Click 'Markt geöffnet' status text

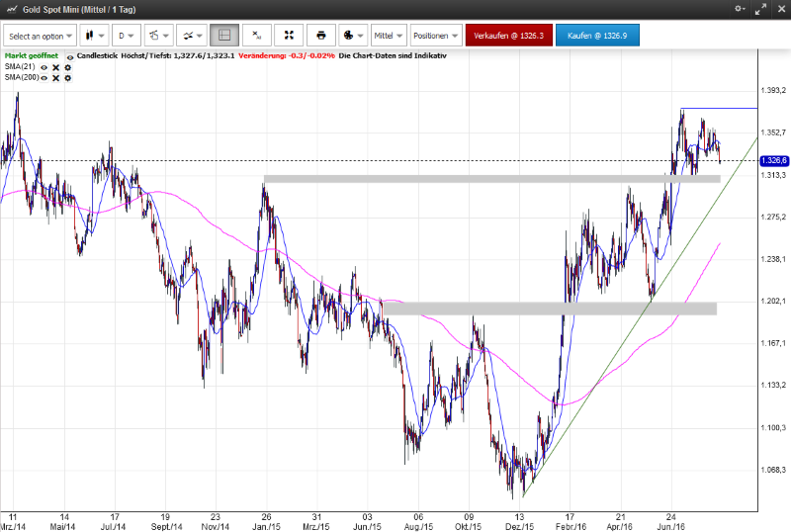point(32,56)
